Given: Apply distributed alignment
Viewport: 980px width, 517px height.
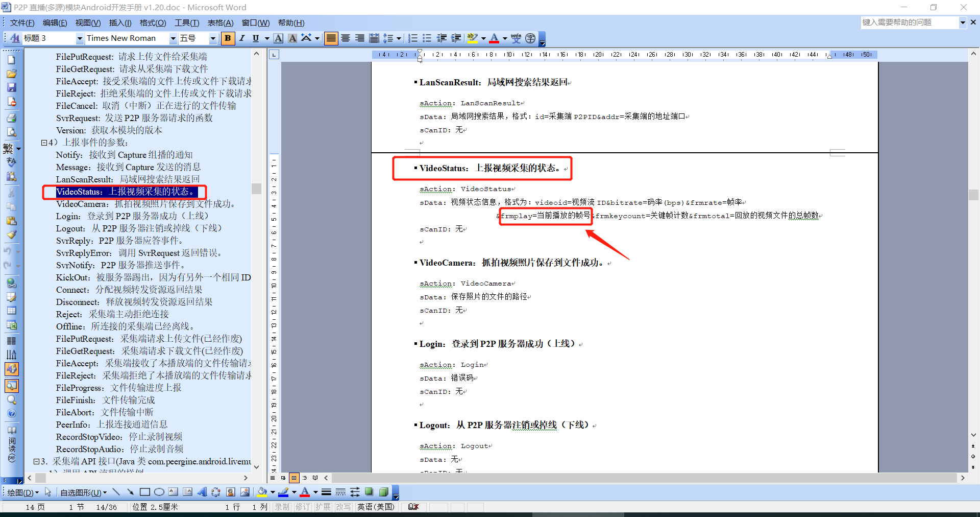Looking at the screenshot, I should [374, 38].
